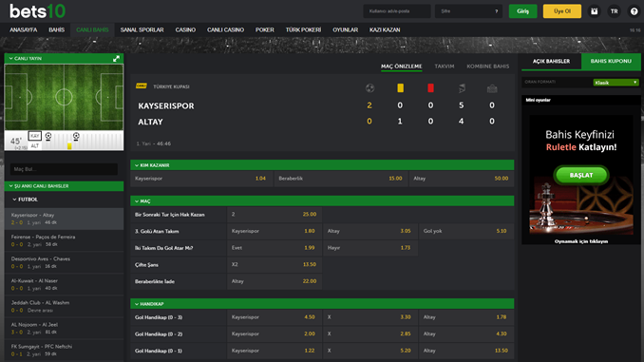This screenshot has width=644, height=362.
Task: Expand the live stream to fullscreen
Action: (x=116, y=59)
